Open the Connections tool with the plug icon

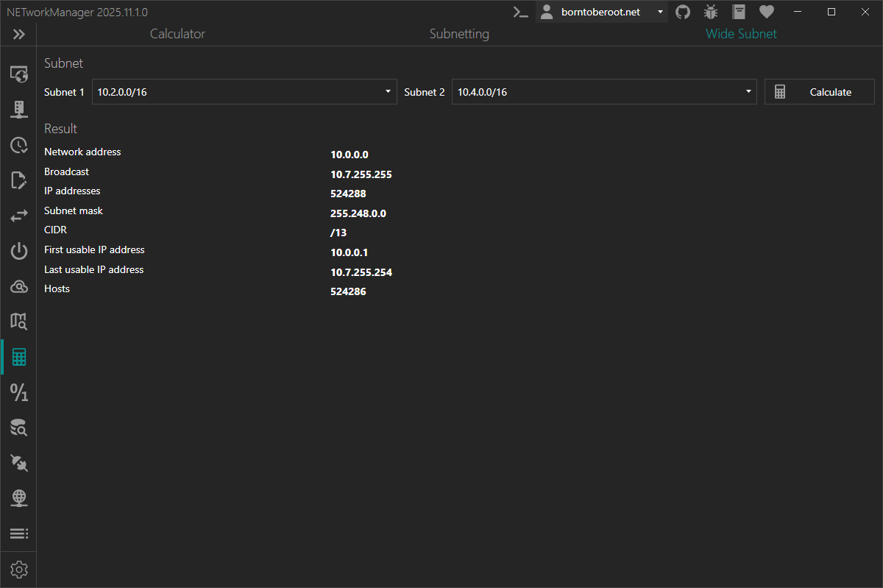(x=18, y=463)
